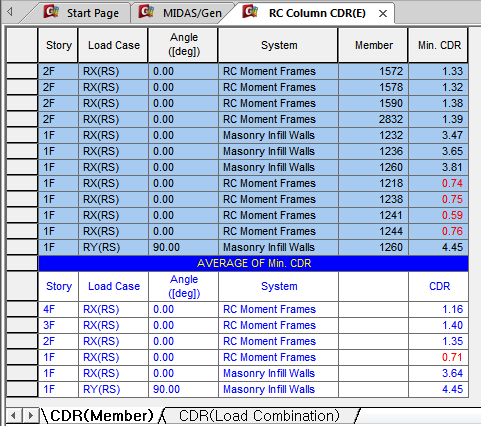This screenshot has width=481, height=426.
Task: Switch to the MIDAS/Gen tab
Action: coord(182,13)
